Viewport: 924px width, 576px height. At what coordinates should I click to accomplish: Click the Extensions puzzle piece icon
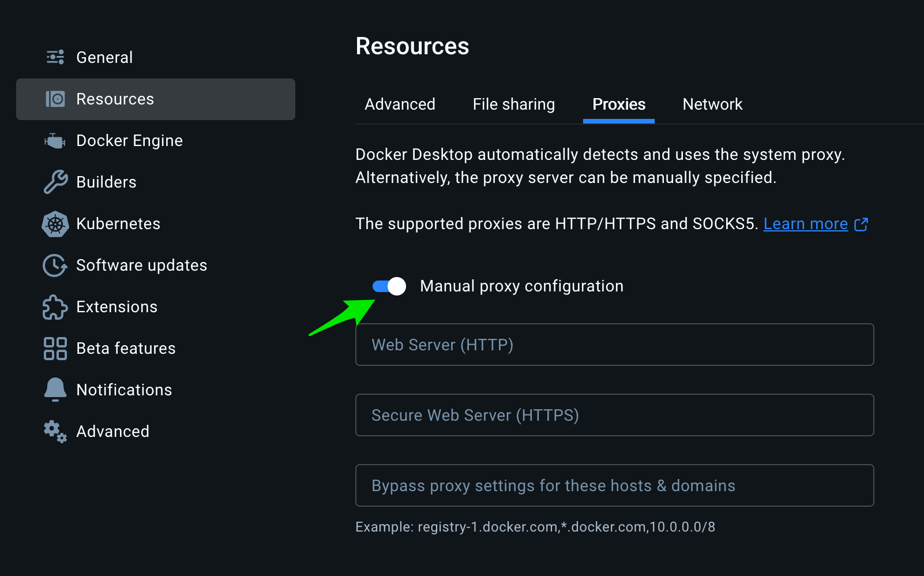pos(55,306)
